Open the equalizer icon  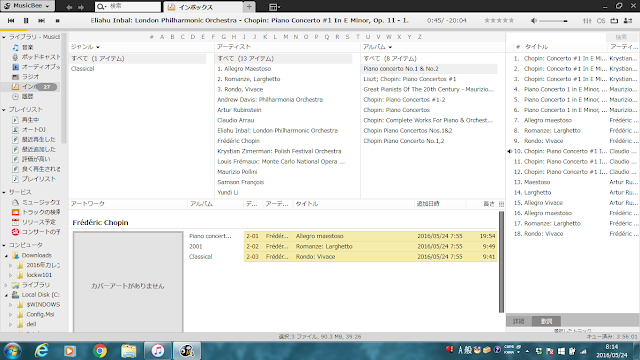(587, 20)
